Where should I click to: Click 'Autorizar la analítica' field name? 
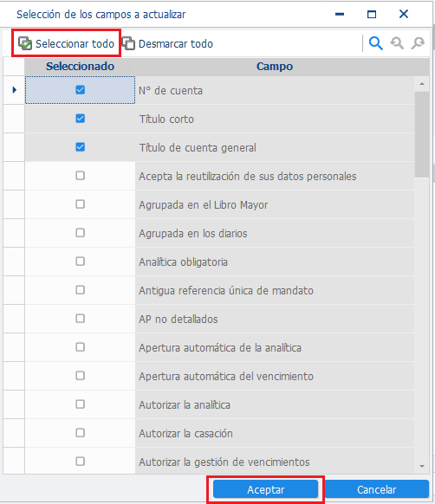185,405
